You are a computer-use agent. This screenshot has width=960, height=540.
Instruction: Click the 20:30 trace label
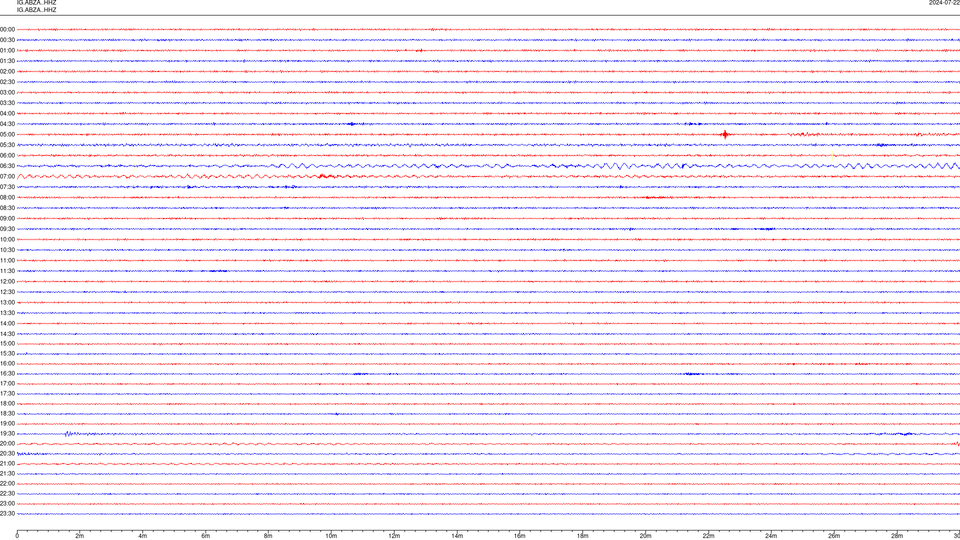click(x=7, y=454)
